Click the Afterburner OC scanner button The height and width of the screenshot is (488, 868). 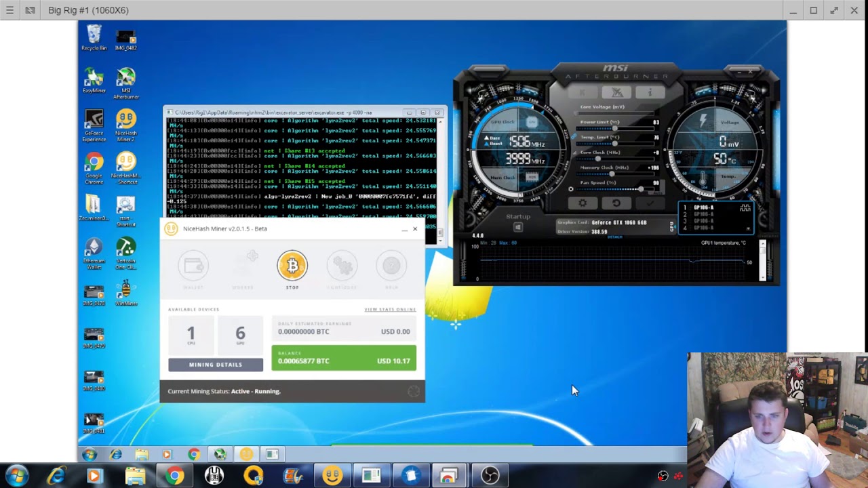point(616,92)
